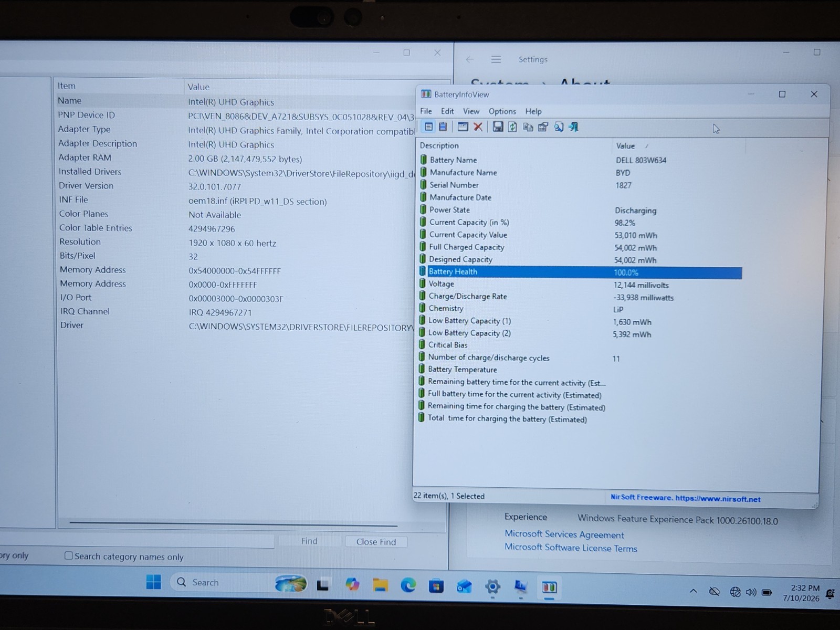The height and width of the screenshot is (630, 840).
Task: Click Copy Selected Items toolbar icon
Action: point(528,127)
